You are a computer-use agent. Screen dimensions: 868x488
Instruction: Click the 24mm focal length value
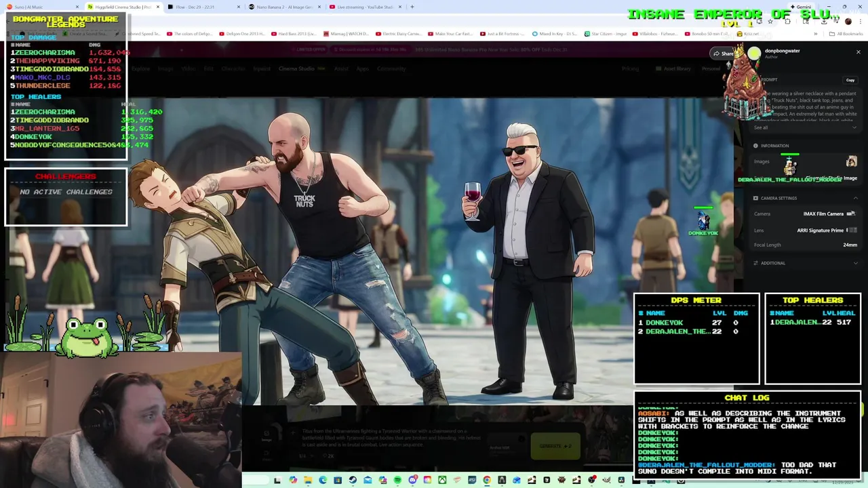850,245
